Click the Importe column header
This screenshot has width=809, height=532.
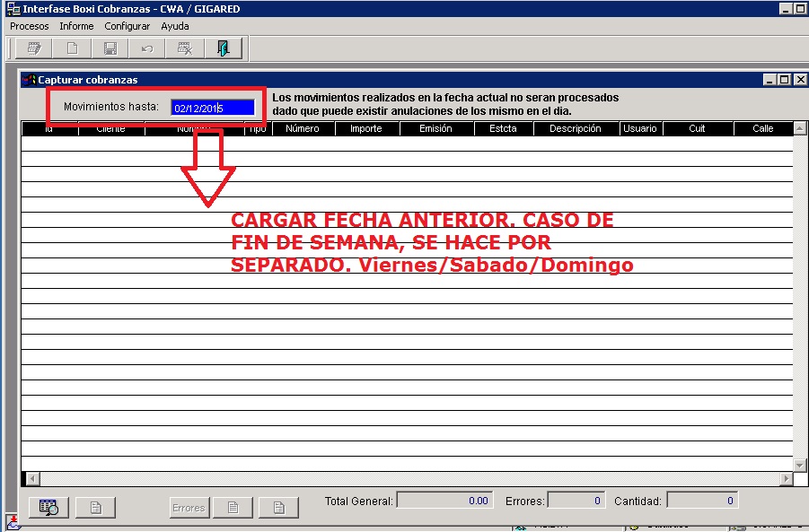point(365,129)
